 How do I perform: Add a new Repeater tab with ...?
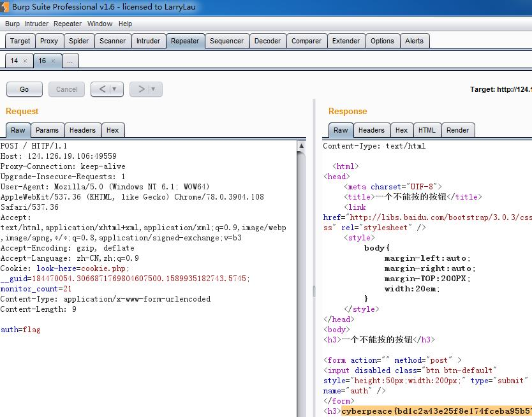click(x=70, y=61)
